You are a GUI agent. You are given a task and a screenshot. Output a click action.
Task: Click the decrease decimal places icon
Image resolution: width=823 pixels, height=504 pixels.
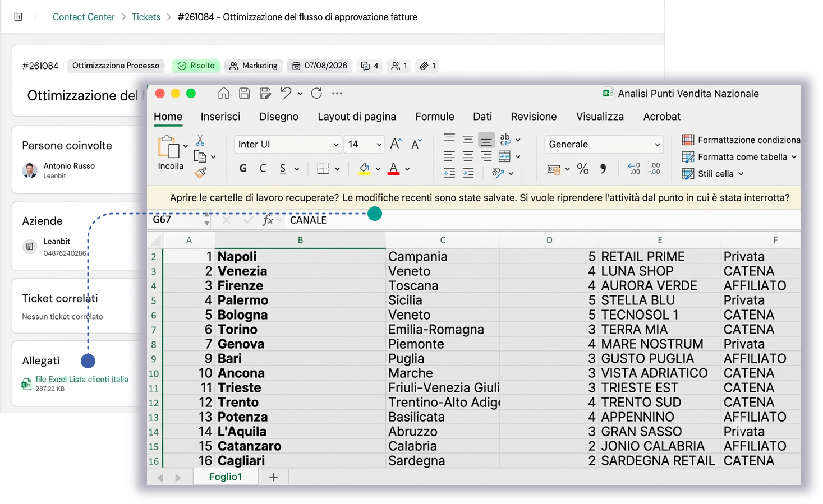[x=654, y=169]
